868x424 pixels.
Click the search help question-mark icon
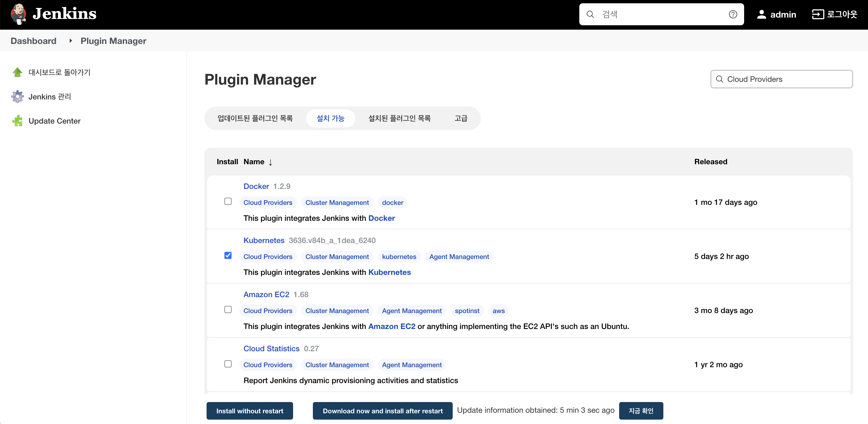pos(733,14)
